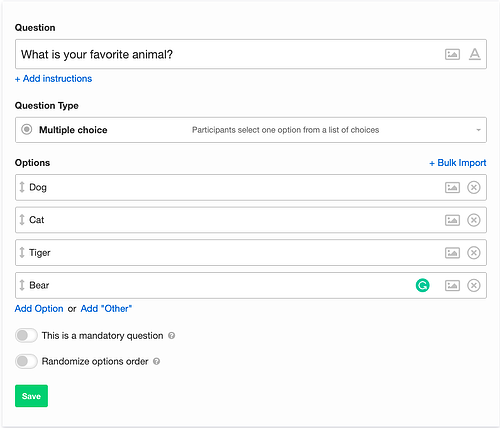Click the Add instructions link
This screenshot has height=428, width=500.
point(53,79)
